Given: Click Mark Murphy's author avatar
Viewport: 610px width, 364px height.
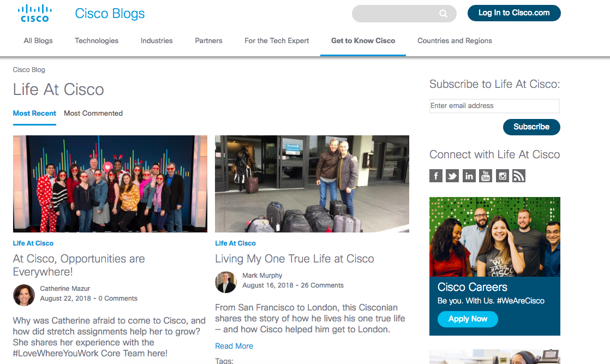Looking at the screenshot, I should coord(226,282).
